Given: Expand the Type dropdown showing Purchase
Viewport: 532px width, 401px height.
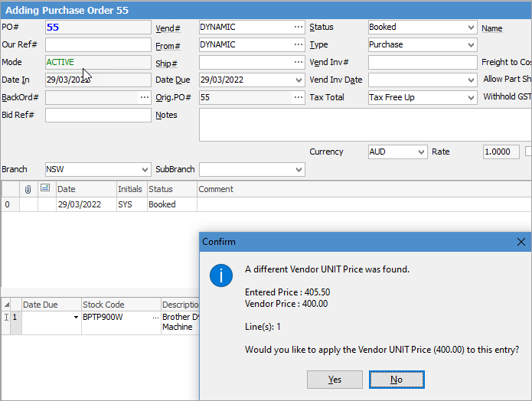Looking at the screenshot, I should point(470,45).
